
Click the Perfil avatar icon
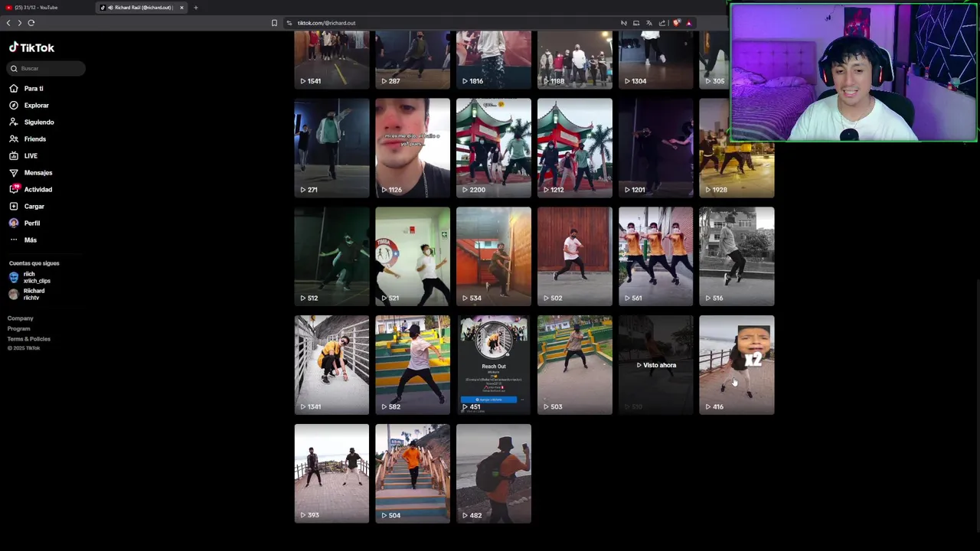pyautogui.click(x=14, y=223)
